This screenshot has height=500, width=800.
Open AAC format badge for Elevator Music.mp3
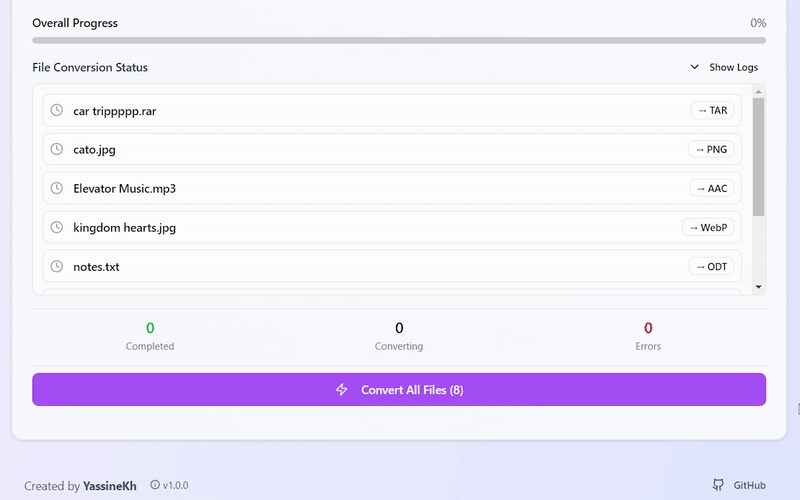coord(711,188)
